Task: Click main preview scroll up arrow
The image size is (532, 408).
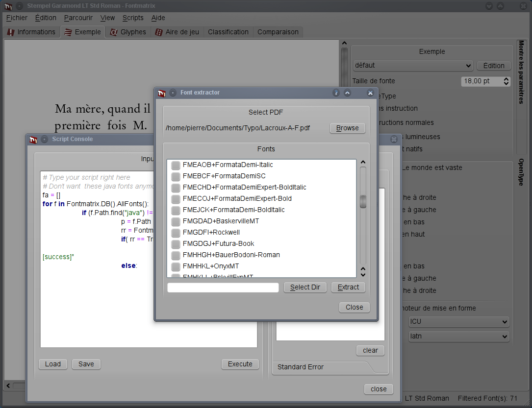Action: click(x=344, y=43)
